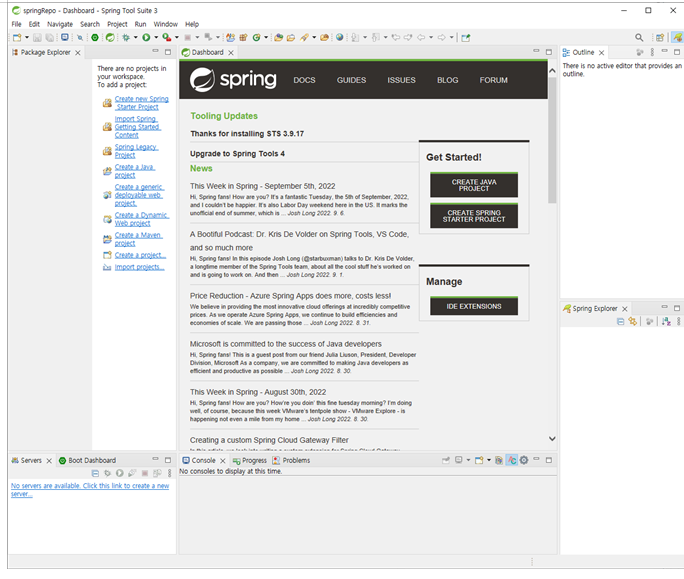
Task: Click the Search flashlight toolbar icon
Action: point(304,38)
